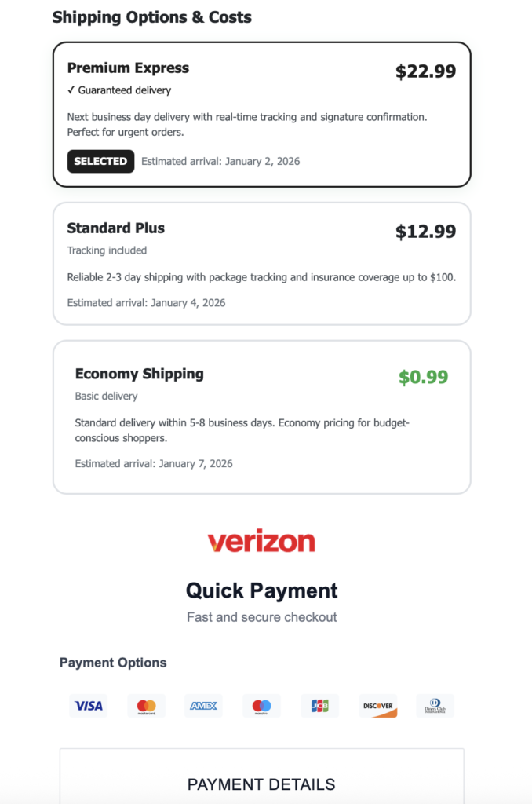The width and height of the screenshot is (532, 804).
Task: Select the Discover card icon
Action: click(378, 706)
